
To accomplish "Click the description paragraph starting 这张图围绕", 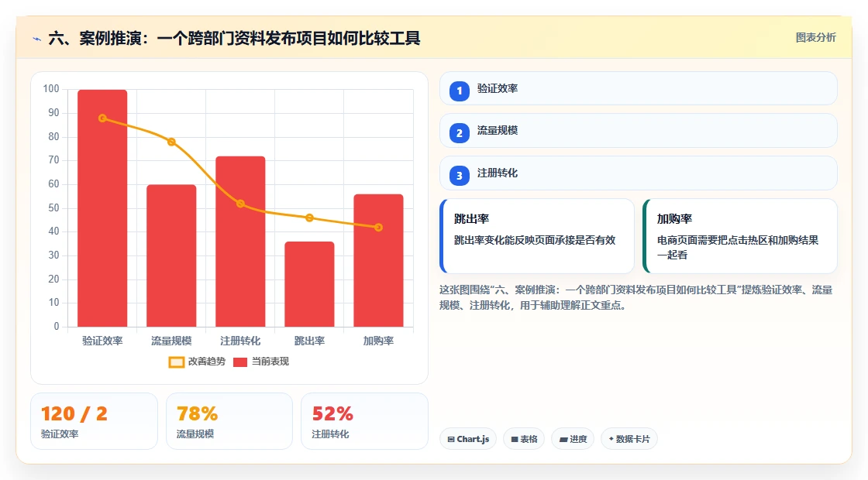I will [x=636, y=297].
